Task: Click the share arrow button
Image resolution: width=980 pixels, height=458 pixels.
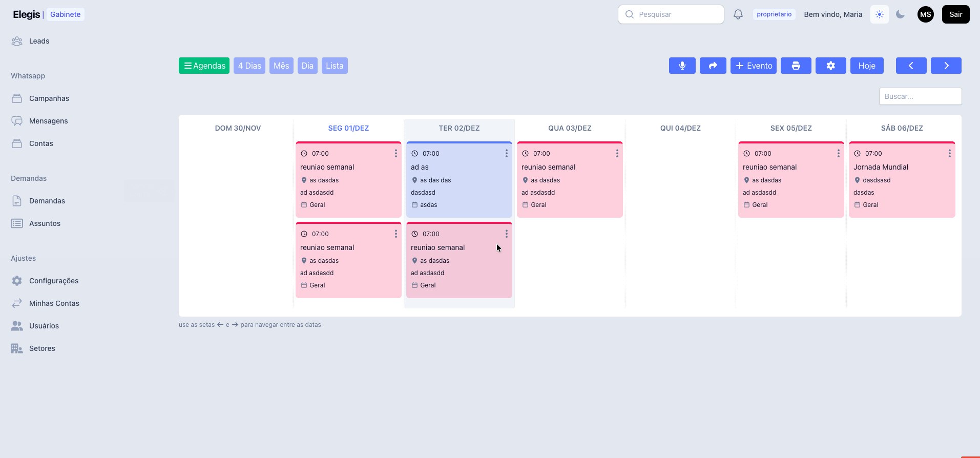Action: coord(713,66)
